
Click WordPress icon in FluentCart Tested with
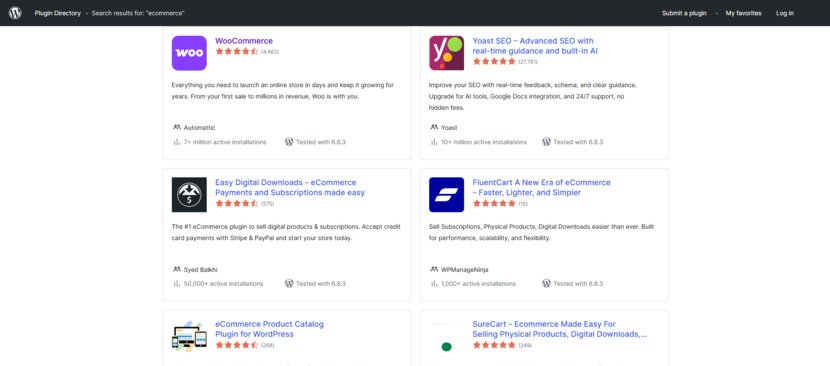[546, 283]
